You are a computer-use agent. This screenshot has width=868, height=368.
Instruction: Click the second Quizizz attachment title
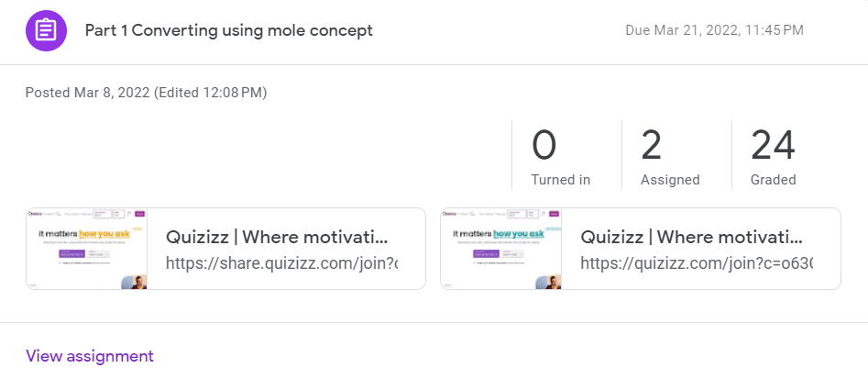coord(698,237)
